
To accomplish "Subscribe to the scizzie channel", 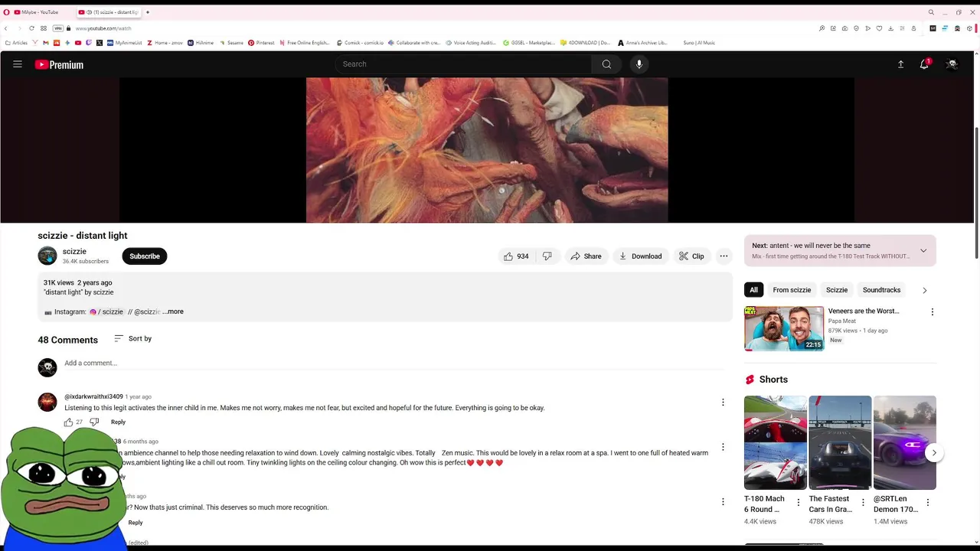I will click(x=144, y=256).
